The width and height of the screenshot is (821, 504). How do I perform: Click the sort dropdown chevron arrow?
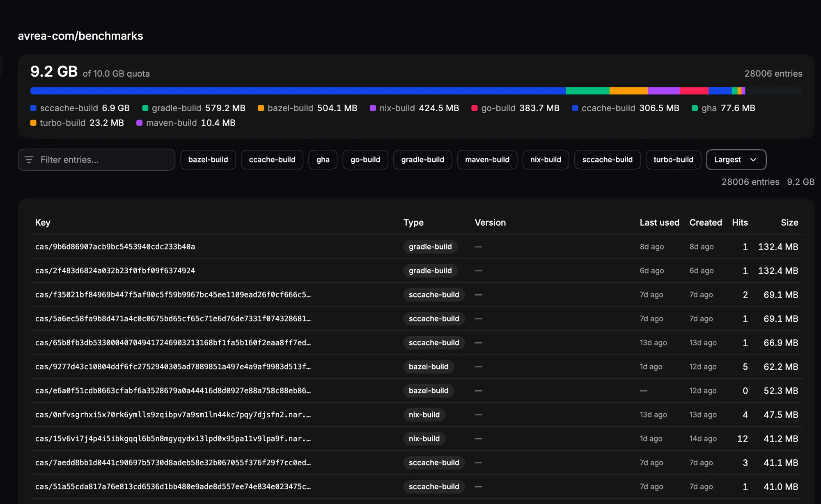click(x=753, y=160)
